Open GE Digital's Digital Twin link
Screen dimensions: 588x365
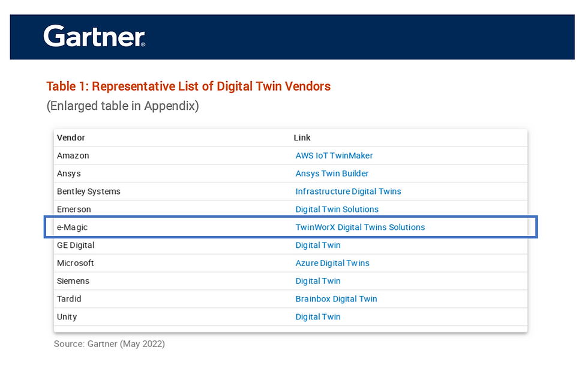tap(317, 246)
